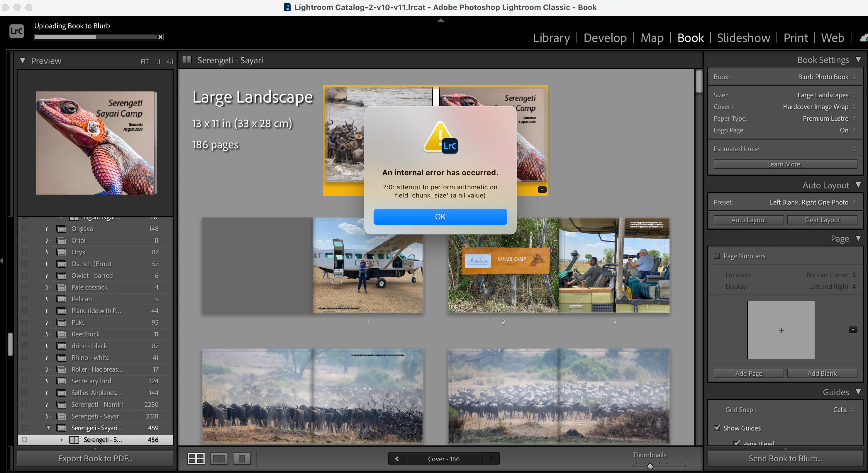Go to previous page arrow

[x=397, y=459]
